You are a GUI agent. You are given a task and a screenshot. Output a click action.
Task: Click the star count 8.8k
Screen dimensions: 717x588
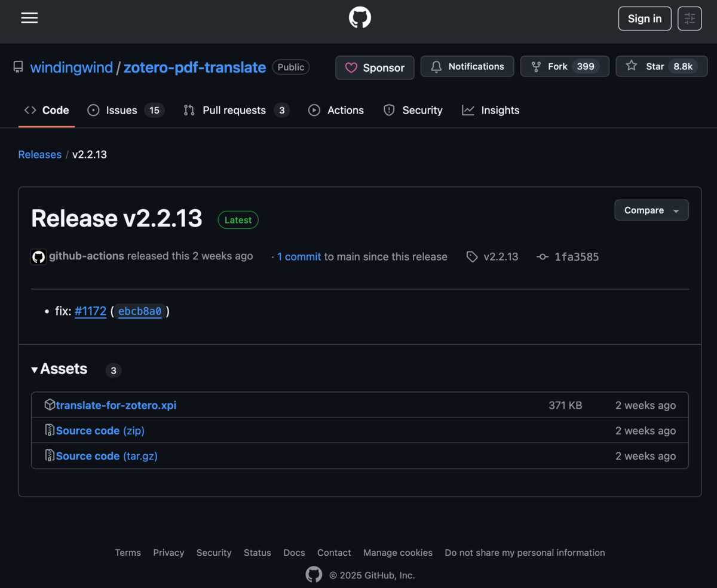pyautogui.click(x=683, y=66)
